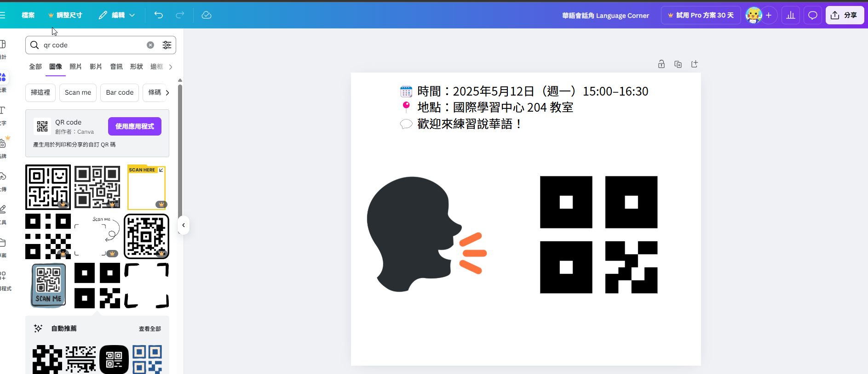Open the analytics chart icon
The width and height of the screenshot is (868, 374).
791,15
